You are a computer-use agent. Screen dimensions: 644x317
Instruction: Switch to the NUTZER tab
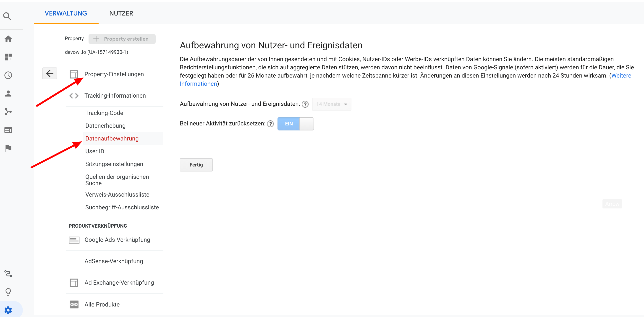(x=121, y=13)
